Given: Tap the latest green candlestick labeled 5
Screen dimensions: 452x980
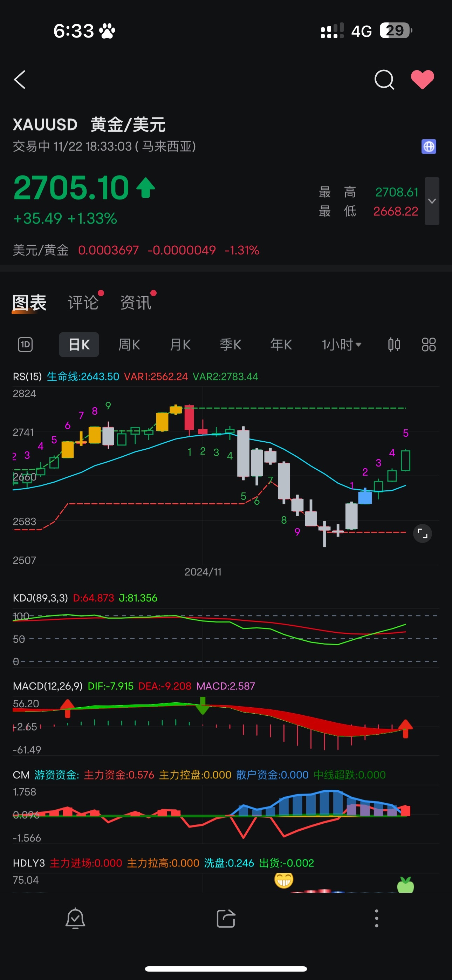Looking at the screenshot, I should (x=406, y=460).
